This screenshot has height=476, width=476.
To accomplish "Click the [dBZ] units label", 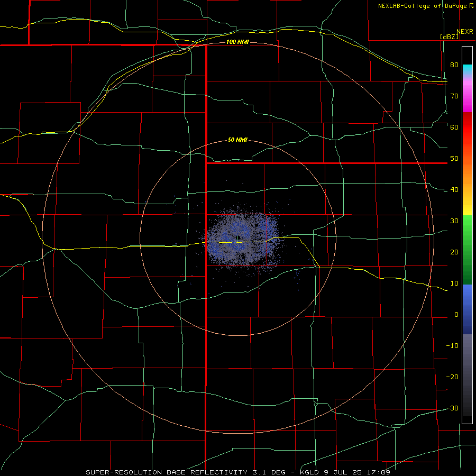I will pos(450,36).
